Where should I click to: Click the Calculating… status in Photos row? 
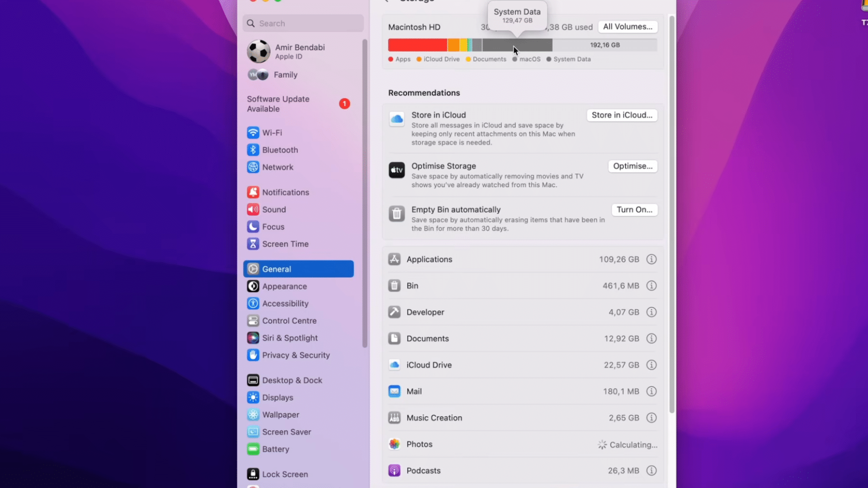[x=628, y=445]
